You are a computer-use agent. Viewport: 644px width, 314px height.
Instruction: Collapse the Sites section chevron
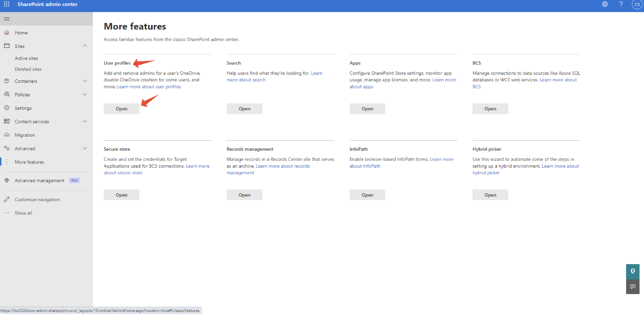pos(85,46)
